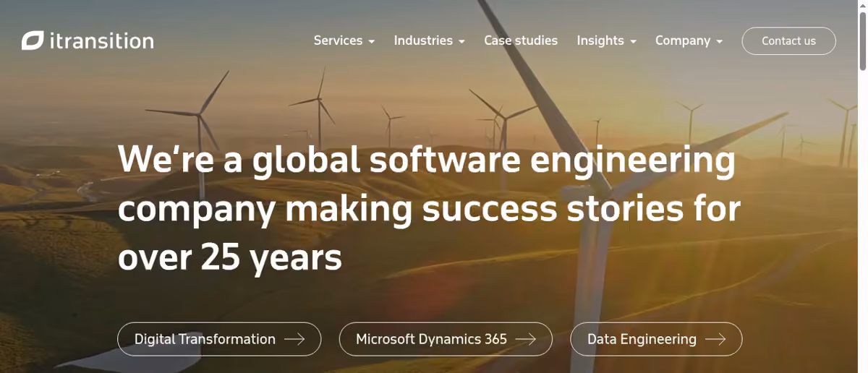868x373 pixels.
Task: Open the Digital Transformation link
Action: tap(219, 339)
